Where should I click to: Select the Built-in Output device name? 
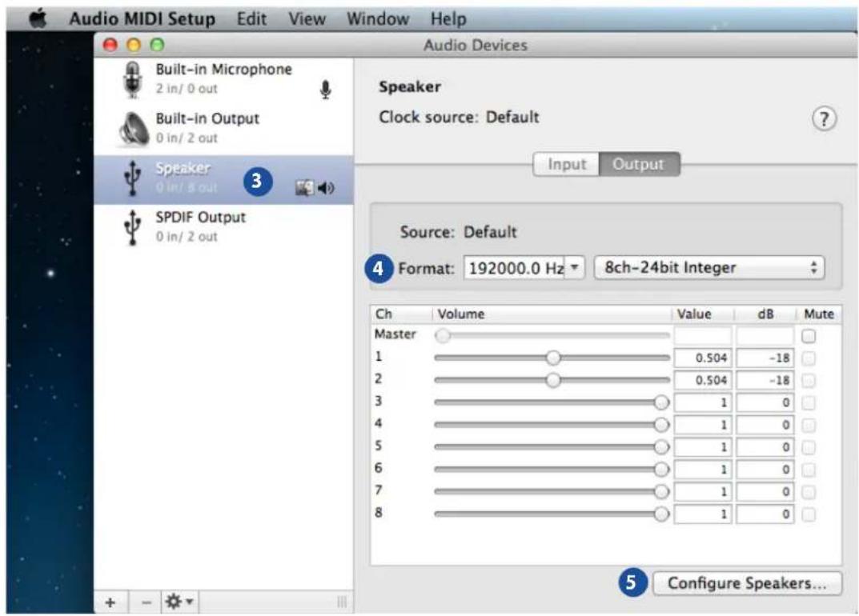pyautogui.click(x=207, y=119)
